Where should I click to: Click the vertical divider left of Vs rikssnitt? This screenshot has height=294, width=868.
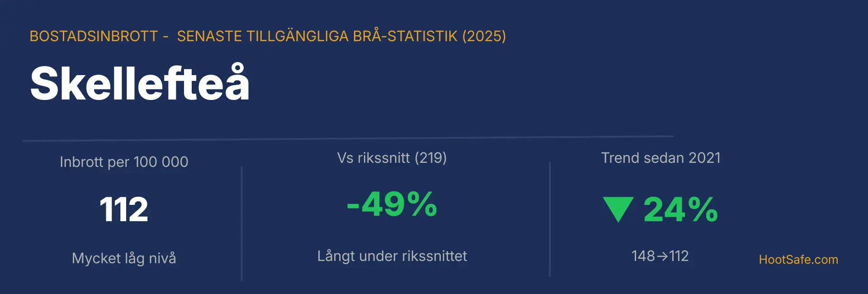tap(242, 223)
